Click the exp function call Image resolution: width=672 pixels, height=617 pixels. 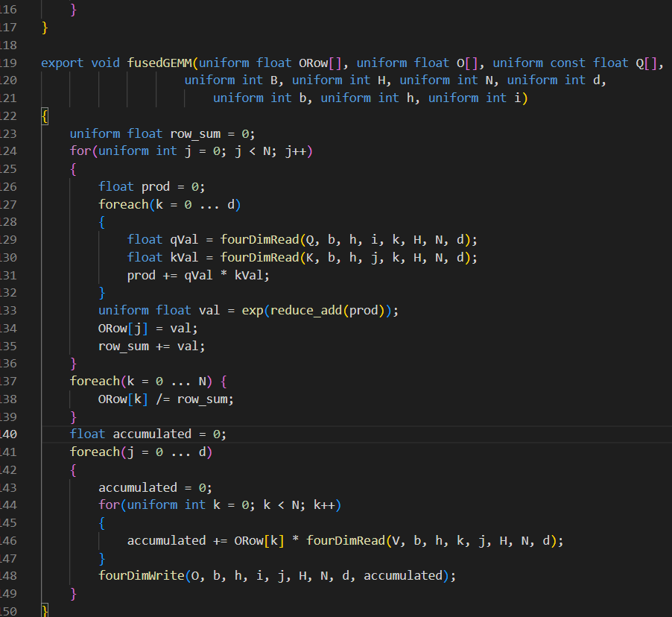coord(252,311)
